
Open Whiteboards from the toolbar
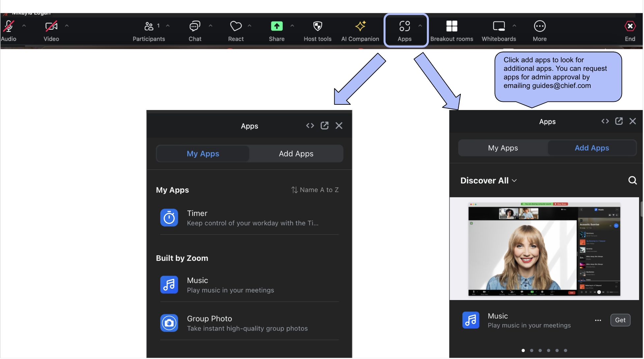[x=499, y=26]
